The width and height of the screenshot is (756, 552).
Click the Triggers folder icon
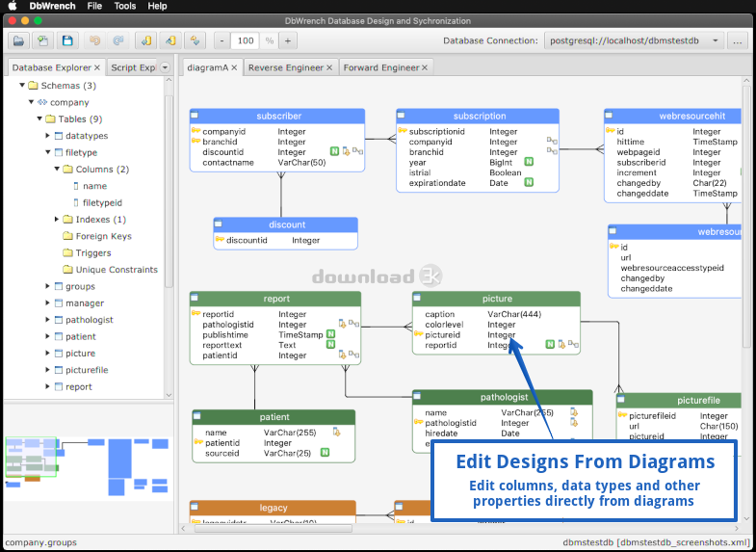(67, 252)
